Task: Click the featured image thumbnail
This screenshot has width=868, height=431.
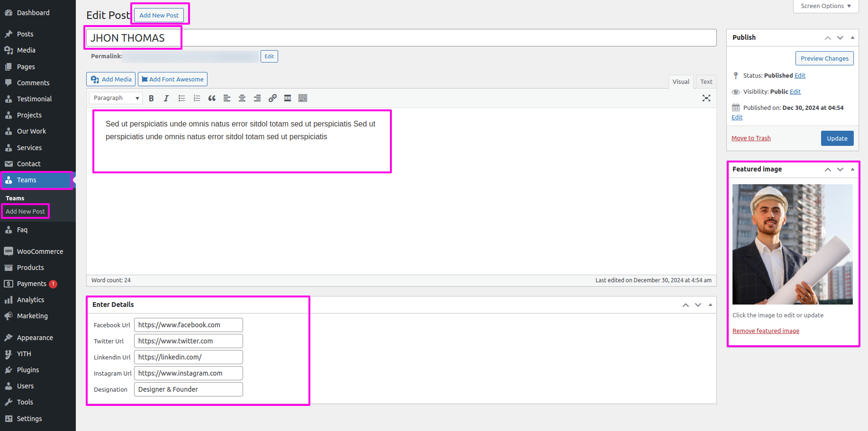Action: 792,244
